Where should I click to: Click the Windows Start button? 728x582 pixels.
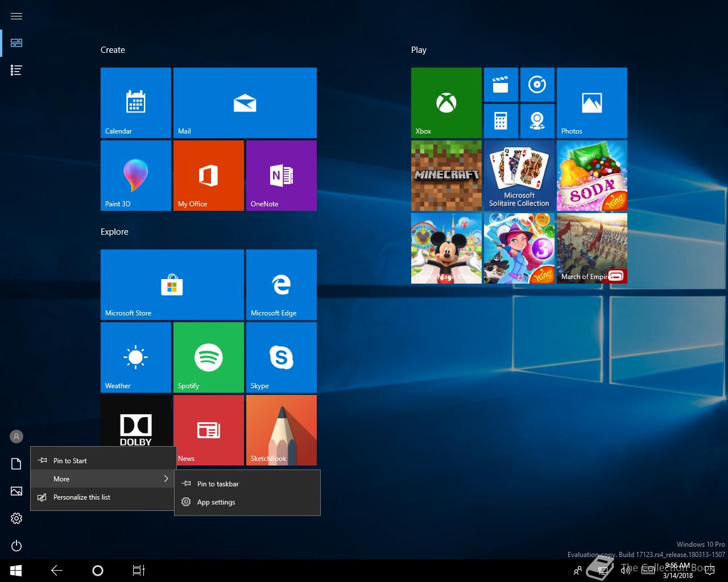16,571
